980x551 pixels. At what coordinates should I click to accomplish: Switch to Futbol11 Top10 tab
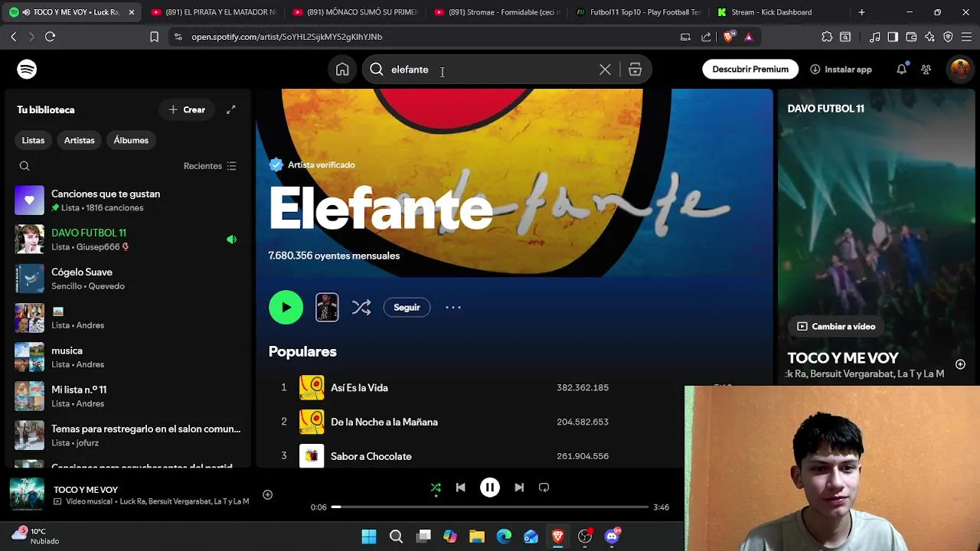(x=639, y=12)
